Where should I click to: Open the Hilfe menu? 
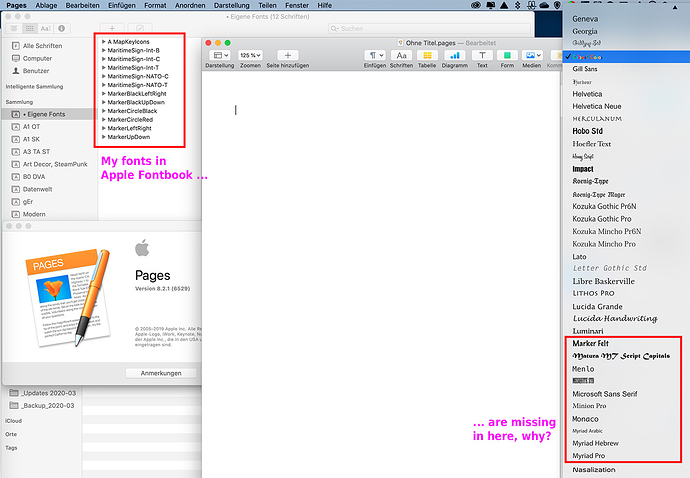coord(324,5)
